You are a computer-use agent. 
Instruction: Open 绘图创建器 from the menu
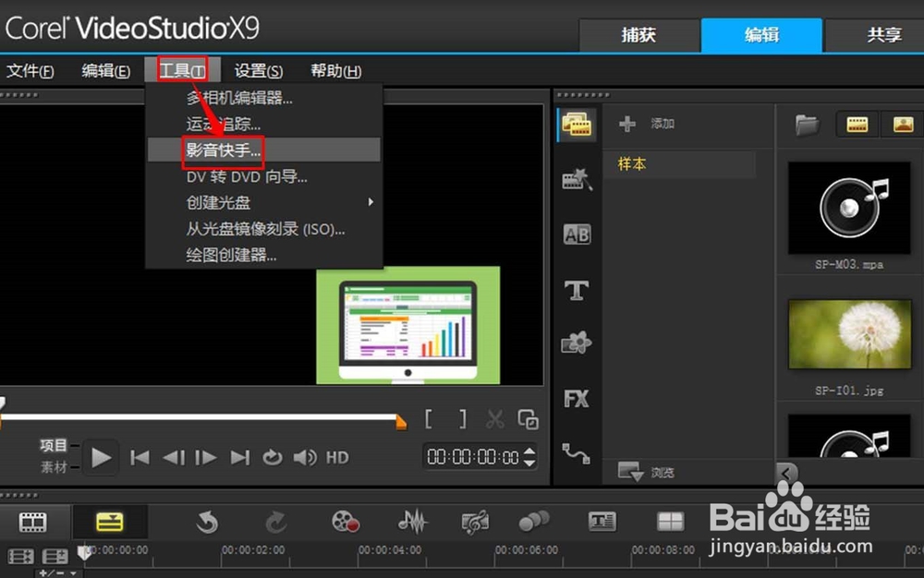point(231,255)
